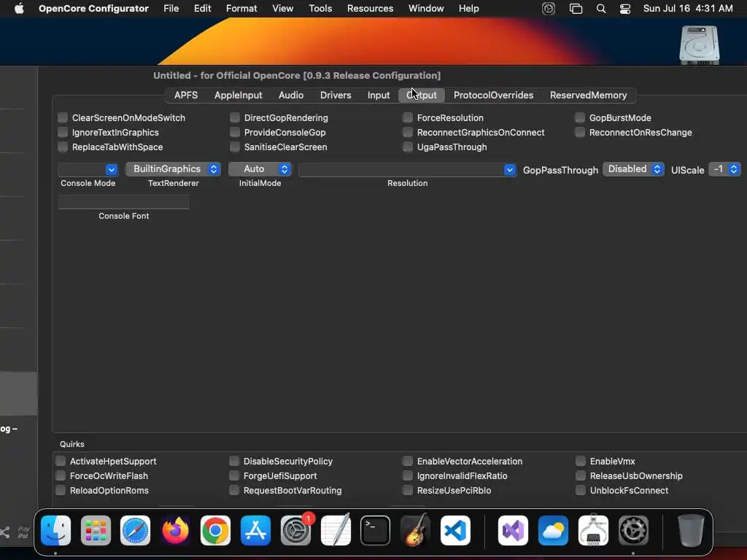Open Spotlight search in menu bar

(x=601, y=9)
